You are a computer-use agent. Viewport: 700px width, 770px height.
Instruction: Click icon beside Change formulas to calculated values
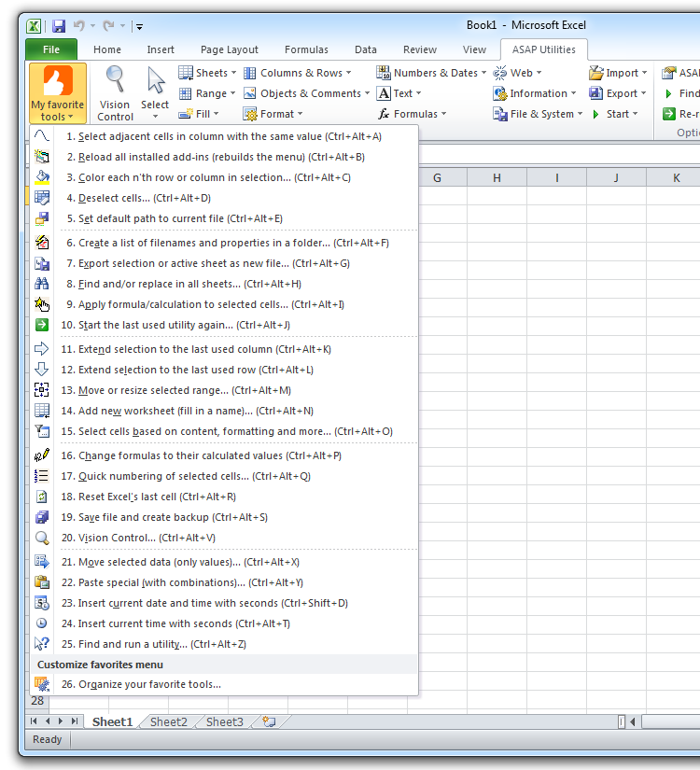pos(42,455)
